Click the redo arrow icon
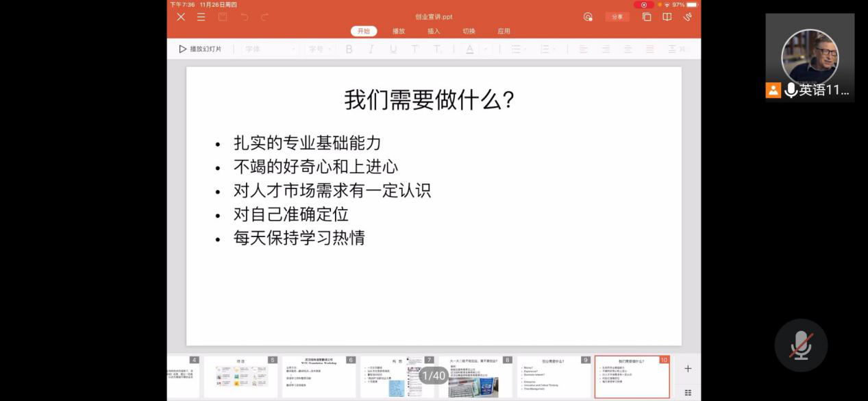The width and height of the screenshot is (868, 401). coord(265,17)
